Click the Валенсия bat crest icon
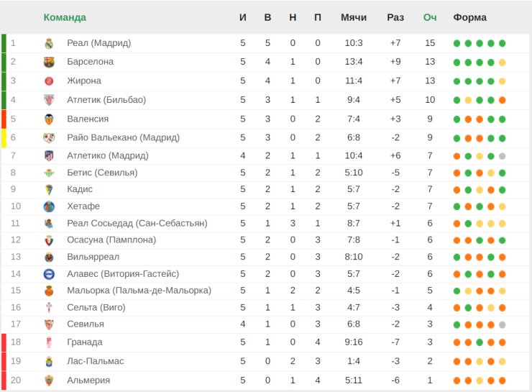 coord(49,119)
